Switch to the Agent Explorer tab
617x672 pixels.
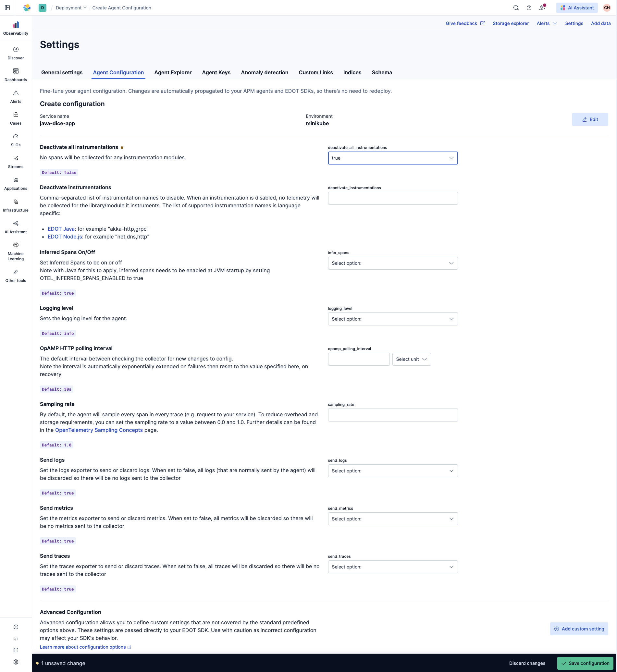click(x=173, y=72)
